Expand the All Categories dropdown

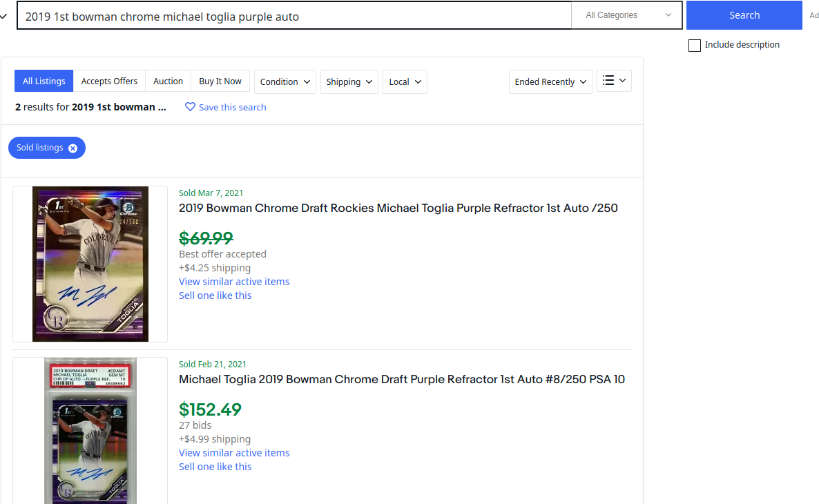point(628,15)
